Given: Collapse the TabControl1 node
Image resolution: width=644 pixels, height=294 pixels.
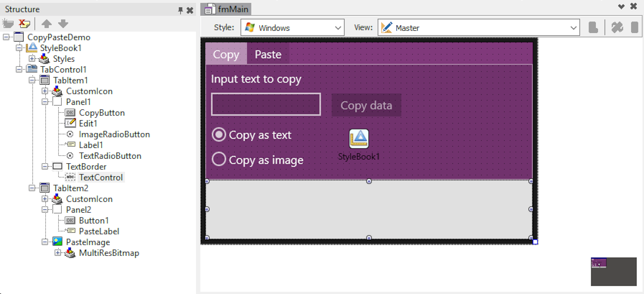Looking at the screenshot, I should point(19,70).
